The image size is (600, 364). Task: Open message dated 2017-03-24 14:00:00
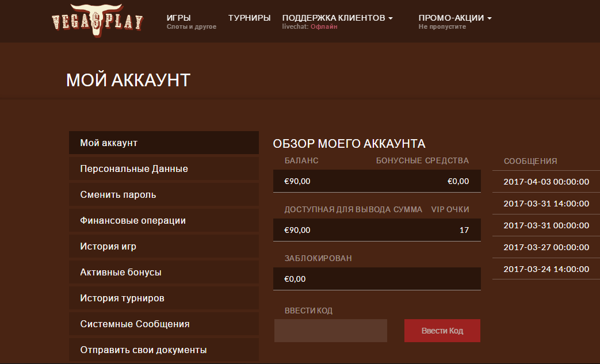(546, 269)
